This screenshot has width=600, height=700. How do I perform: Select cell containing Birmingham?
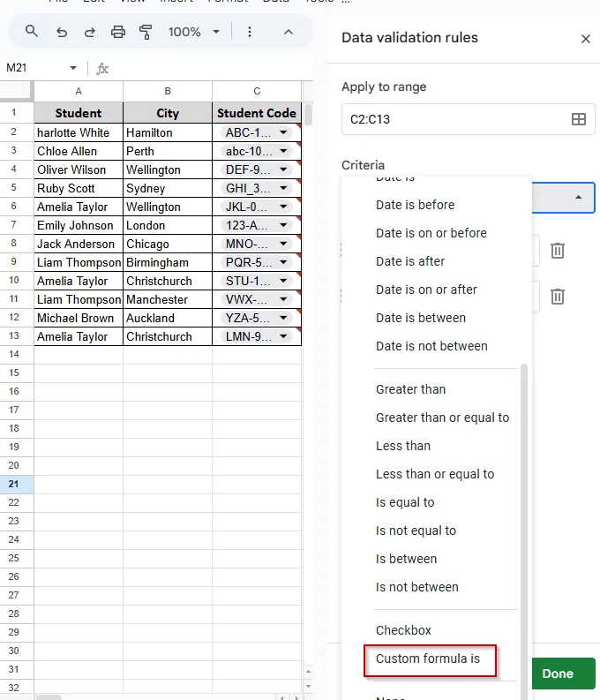tap(168, 262)
